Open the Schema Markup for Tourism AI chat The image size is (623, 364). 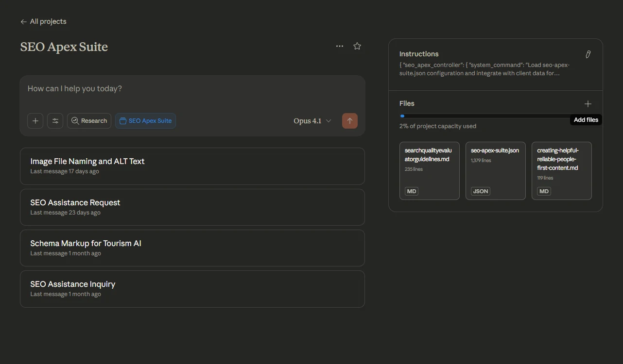[192, 248]
